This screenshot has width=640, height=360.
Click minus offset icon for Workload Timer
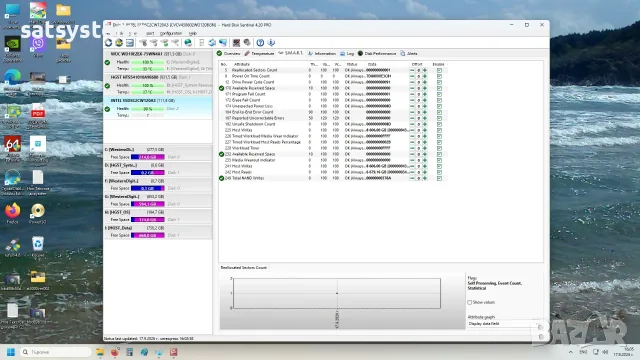pos(412,148)
